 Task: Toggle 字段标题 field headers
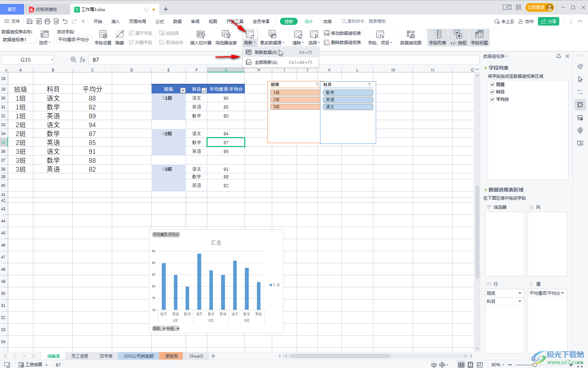479,37
